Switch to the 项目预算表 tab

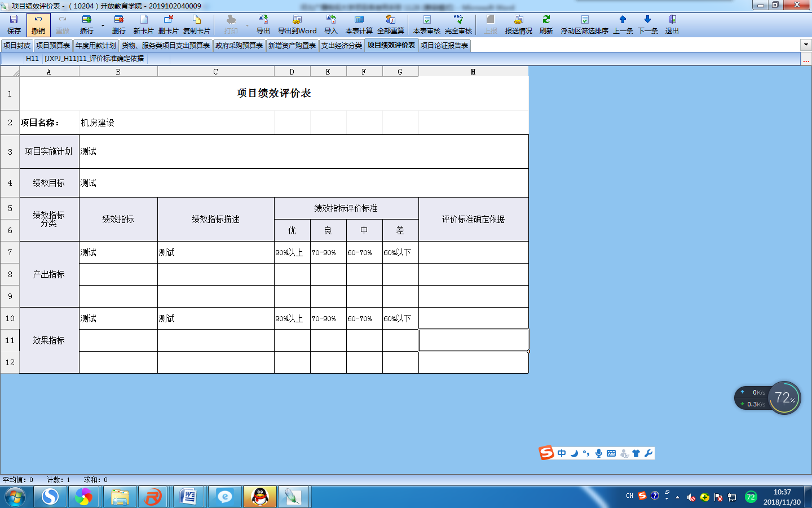(x=53, y=46)
